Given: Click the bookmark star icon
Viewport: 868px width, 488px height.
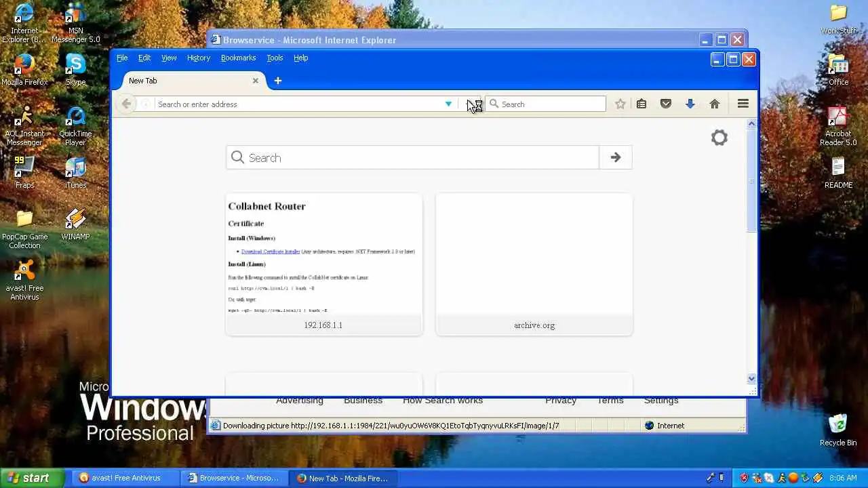Looking at the screenshot, I should pyautogui.click(x=620, y=104).
